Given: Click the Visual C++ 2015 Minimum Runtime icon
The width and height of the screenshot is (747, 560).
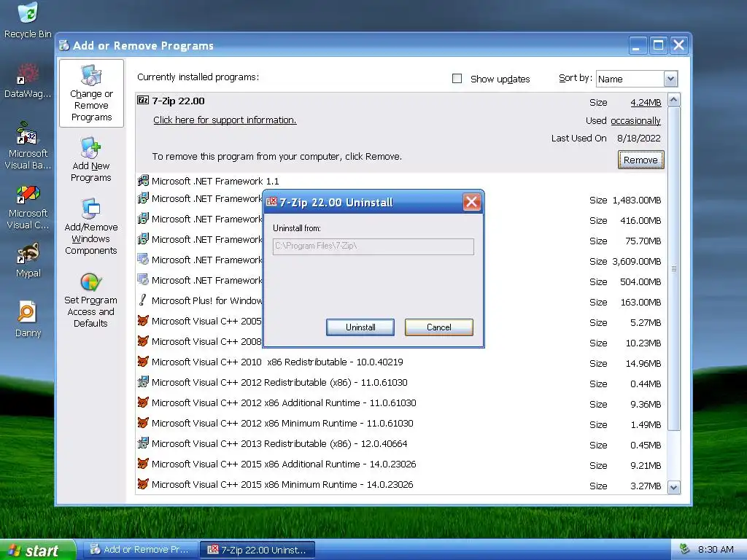Looking at the screenshot, I should (x=143, y=484).
